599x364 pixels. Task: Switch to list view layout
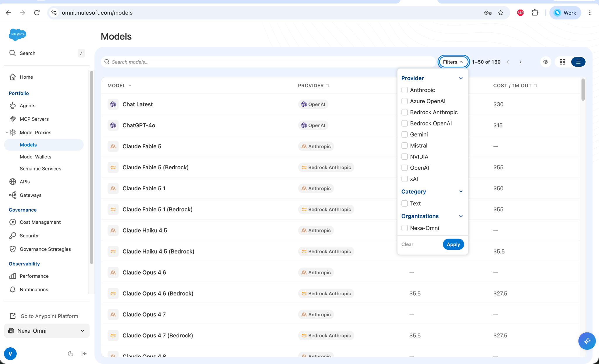point(578,62)
